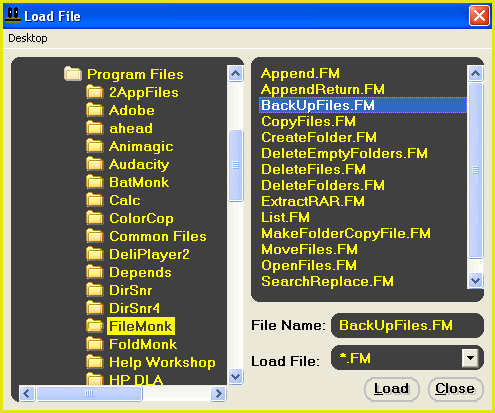Click the folder tree horizontal scroll right arrow
Image resolution: width=495 pixels, height=413 pixels.
(x=219, y=394)
